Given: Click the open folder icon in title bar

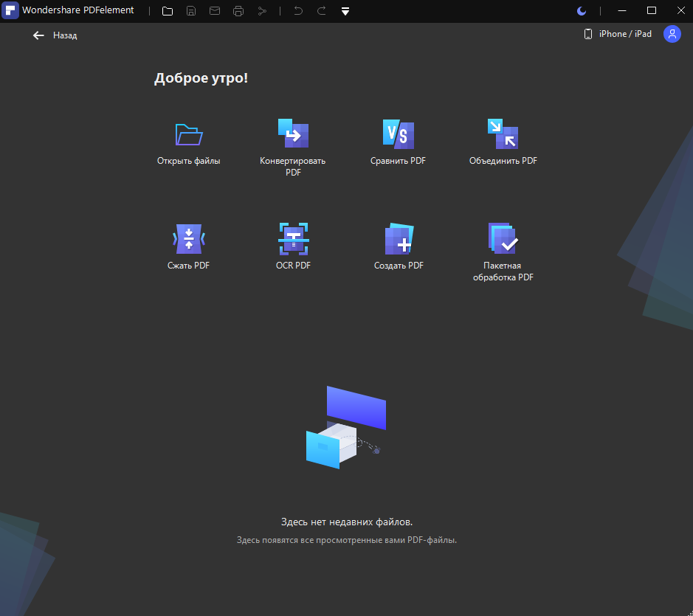Looking at the screenshot, I should pos(168,11).
